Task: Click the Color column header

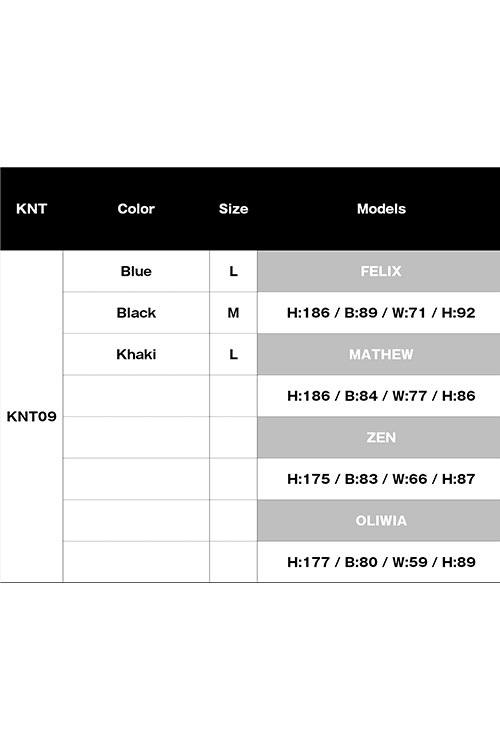Action: pos(136,209)
